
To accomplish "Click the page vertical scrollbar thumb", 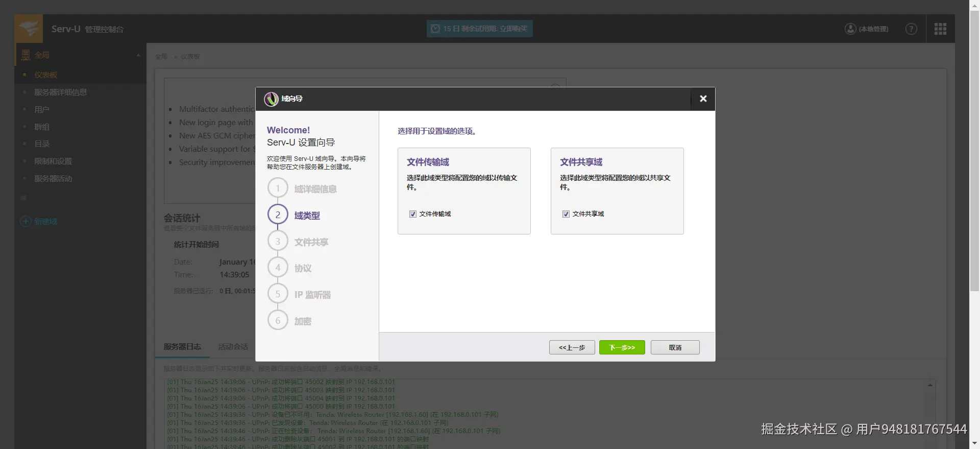I will (974, 151).
